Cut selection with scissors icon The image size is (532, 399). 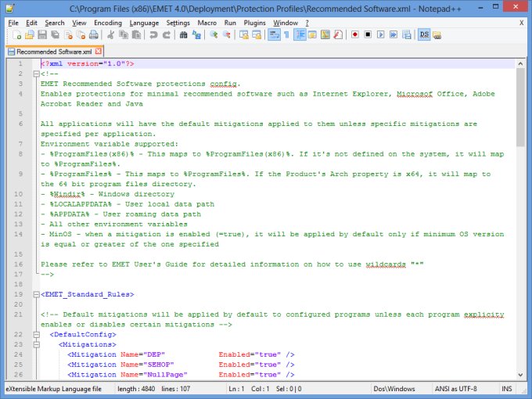tap(110, 34)
